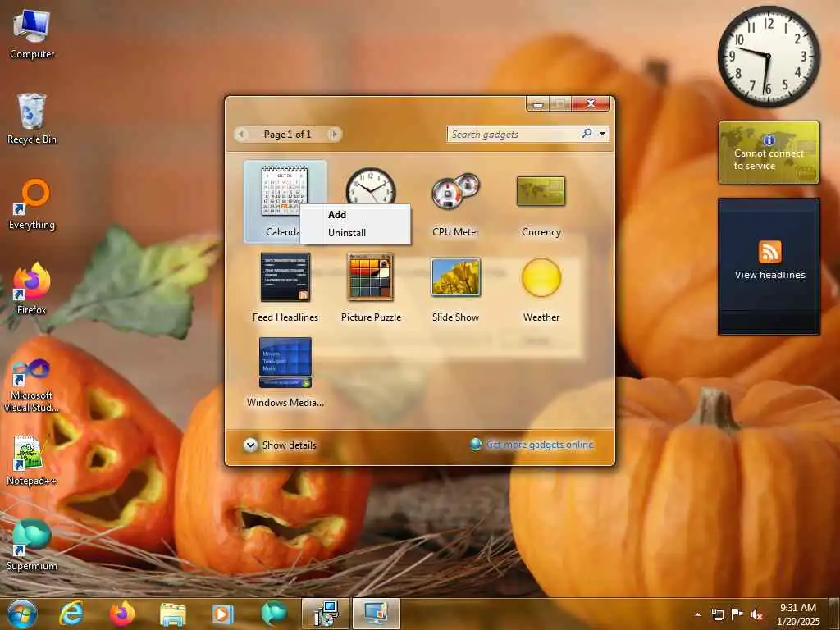Go to previous gadget page arrow
The width and height of the screenshot is (840, 630).
[242, 134]
